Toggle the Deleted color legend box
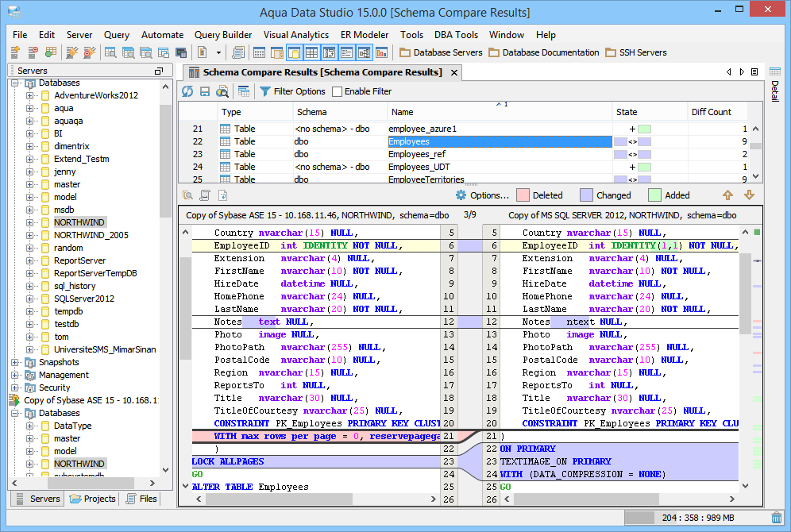The image size is (791, 532). 523,195
